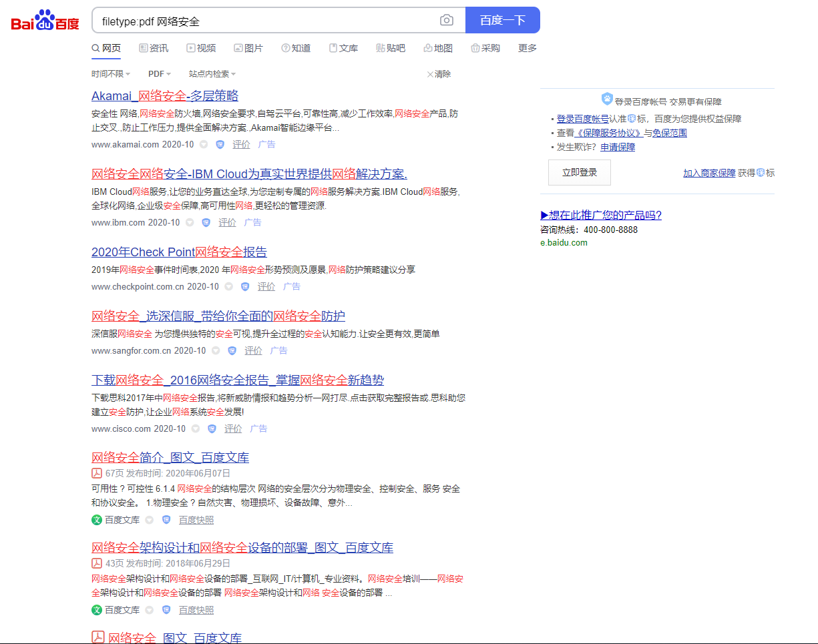
Task: Open 百度快照 for 43页 result
Action: coord(196,610)
